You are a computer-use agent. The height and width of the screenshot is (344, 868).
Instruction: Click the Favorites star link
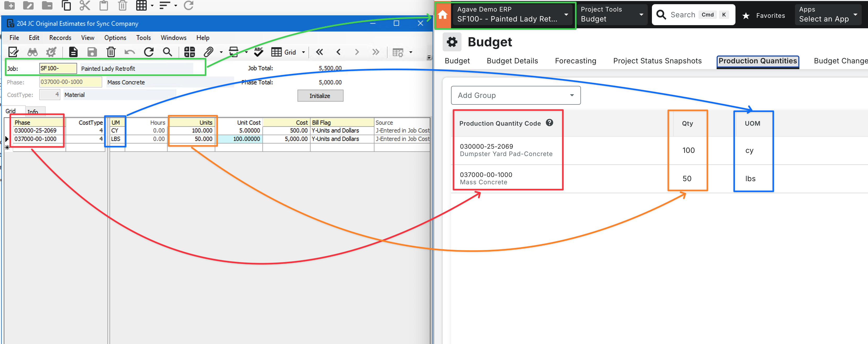[x=764, y=15]
